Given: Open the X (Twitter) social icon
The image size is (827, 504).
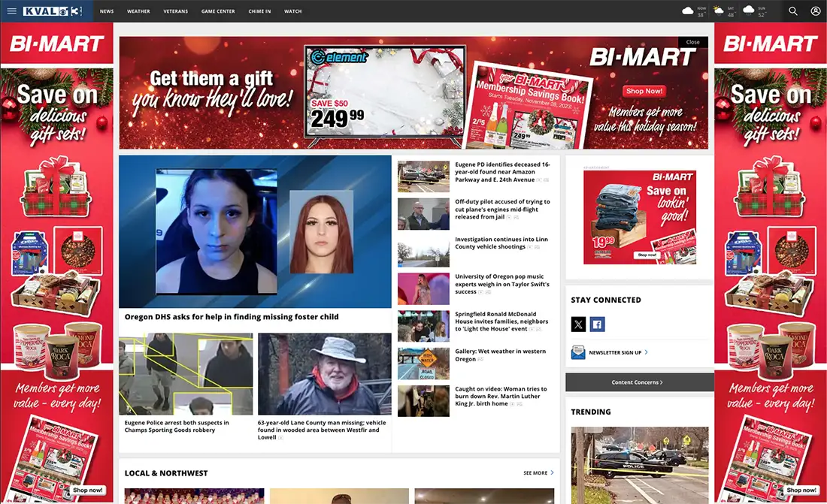Looking at the screenshot, I should [x=578, y=324].
